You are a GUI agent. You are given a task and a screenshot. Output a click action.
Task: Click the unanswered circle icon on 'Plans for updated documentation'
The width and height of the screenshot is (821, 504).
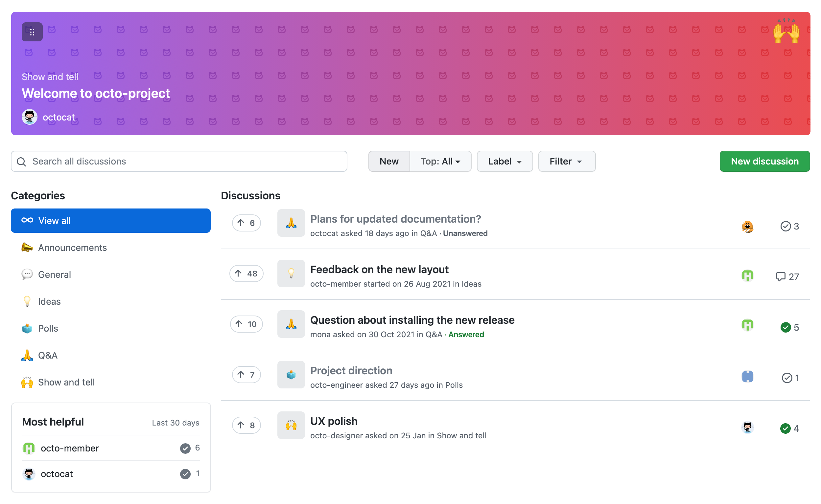point(785,226)
